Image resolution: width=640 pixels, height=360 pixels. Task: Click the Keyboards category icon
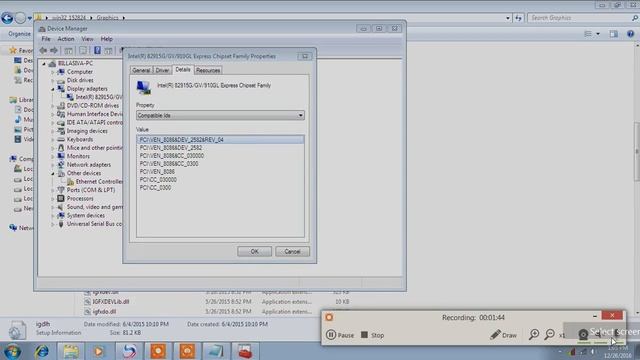pyautogui.click(x=61, y=139)
